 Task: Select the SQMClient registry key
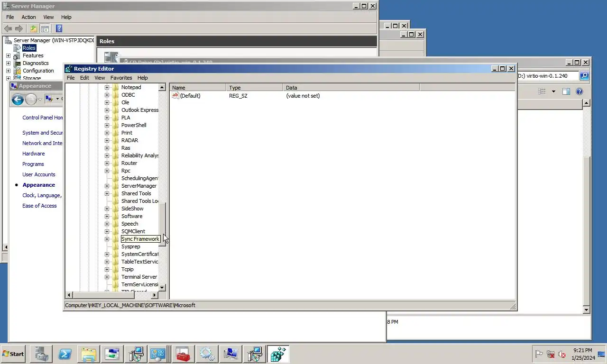pos(133,231)
